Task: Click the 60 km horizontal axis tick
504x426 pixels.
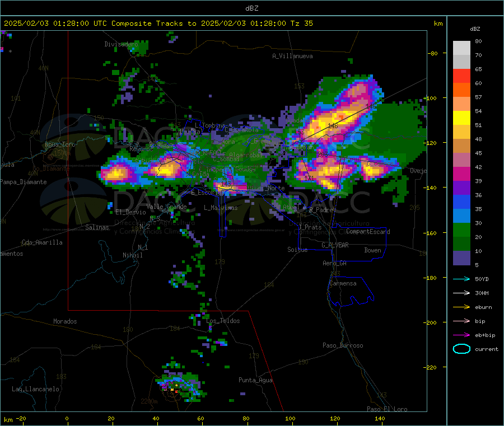Action: (200, 418)
